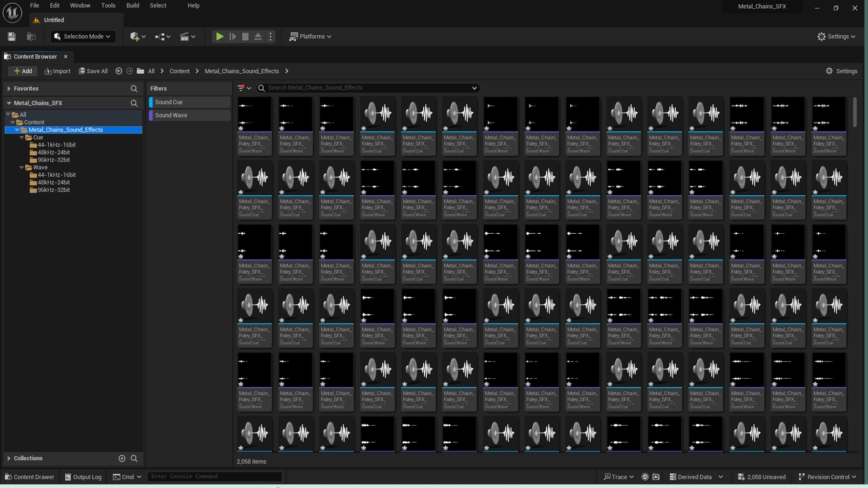
Task: Toggle the Sound Wave filter
Action: click(190, 115)
